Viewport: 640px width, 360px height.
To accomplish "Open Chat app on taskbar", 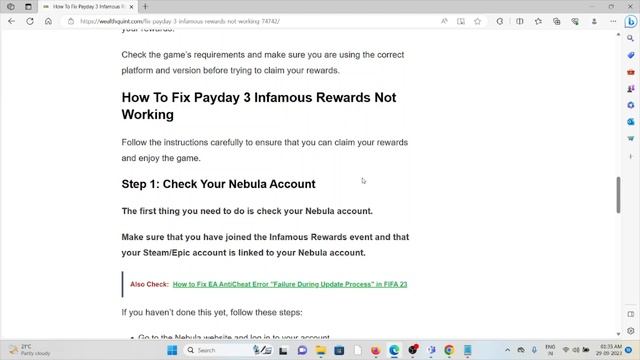I will (x=302, y=350).
